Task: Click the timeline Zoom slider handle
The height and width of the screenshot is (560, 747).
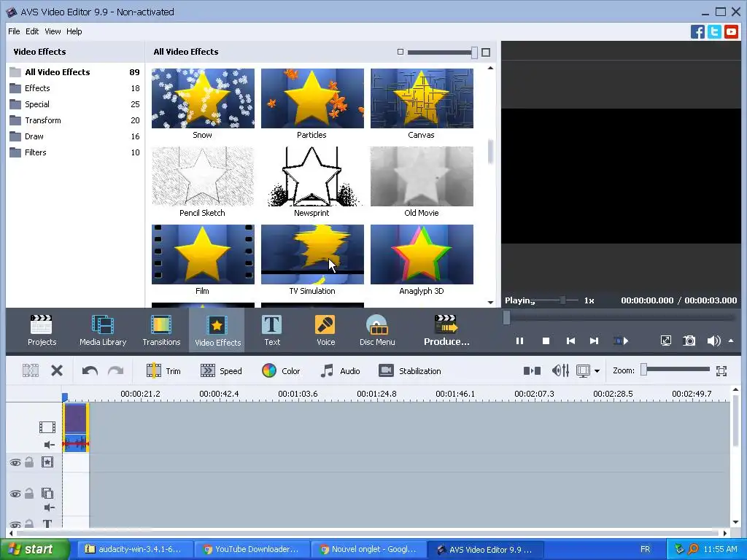Action: (x=643, y=370)
